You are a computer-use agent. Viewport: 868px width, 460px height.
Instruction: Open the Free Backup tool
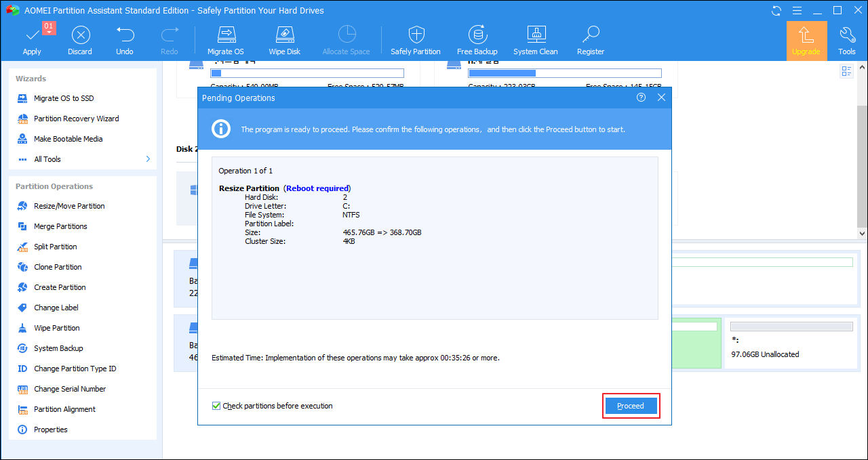pos(477,41)
